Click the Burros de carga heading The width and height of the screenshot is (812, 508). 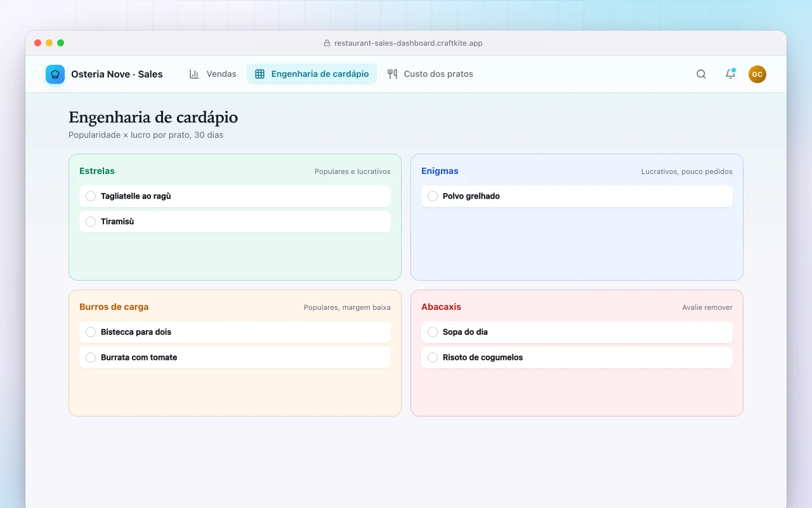click(x=114, y=307)
